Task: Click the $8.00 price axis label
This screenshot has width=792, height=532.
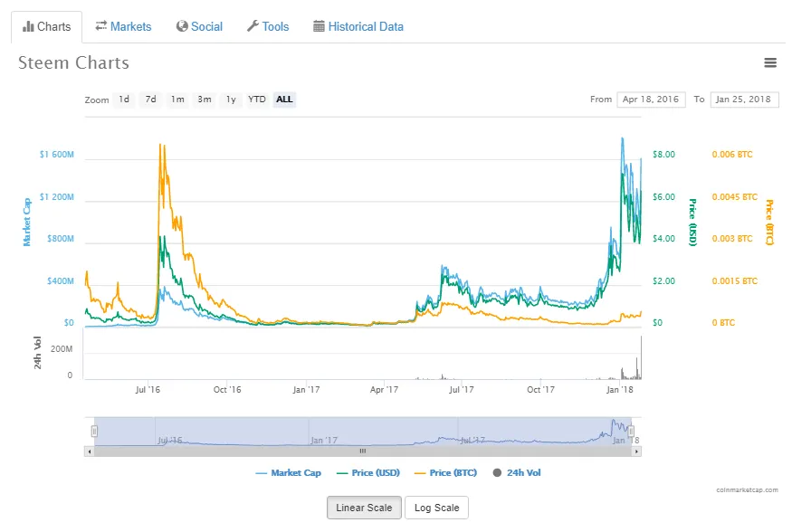Action: (663, 155)
